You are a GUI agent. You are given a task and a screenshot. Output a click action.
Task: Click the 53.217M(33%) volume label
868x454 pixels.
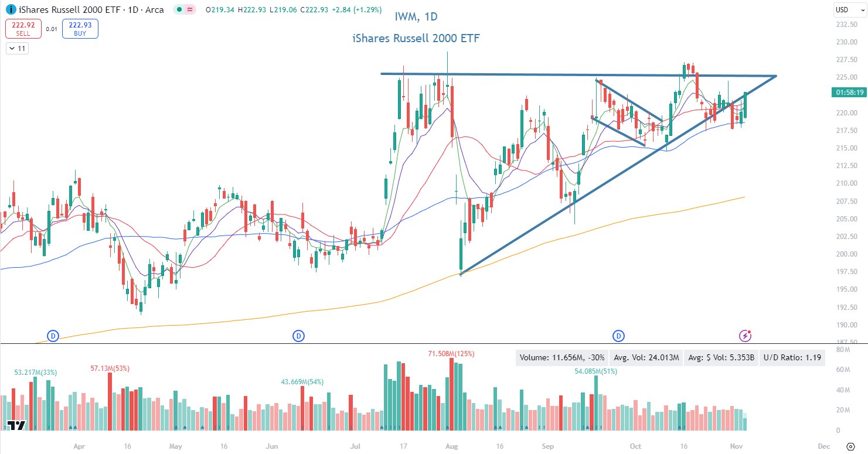[x=35, y=373]
